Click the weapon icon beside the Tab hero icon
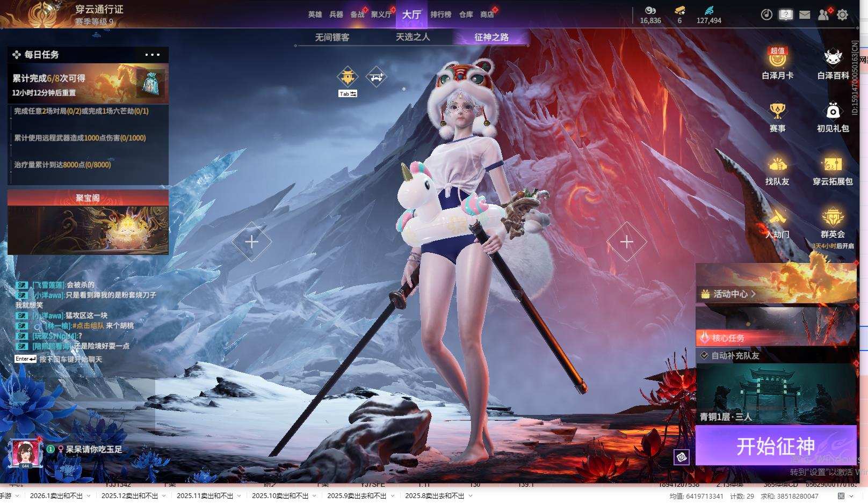 click(376, 77)
